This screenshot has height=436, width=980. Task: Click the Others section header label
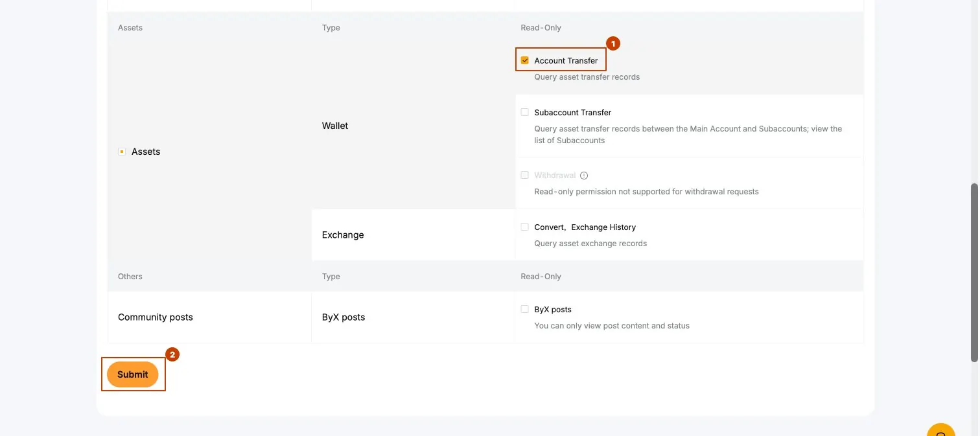(130, 277)
